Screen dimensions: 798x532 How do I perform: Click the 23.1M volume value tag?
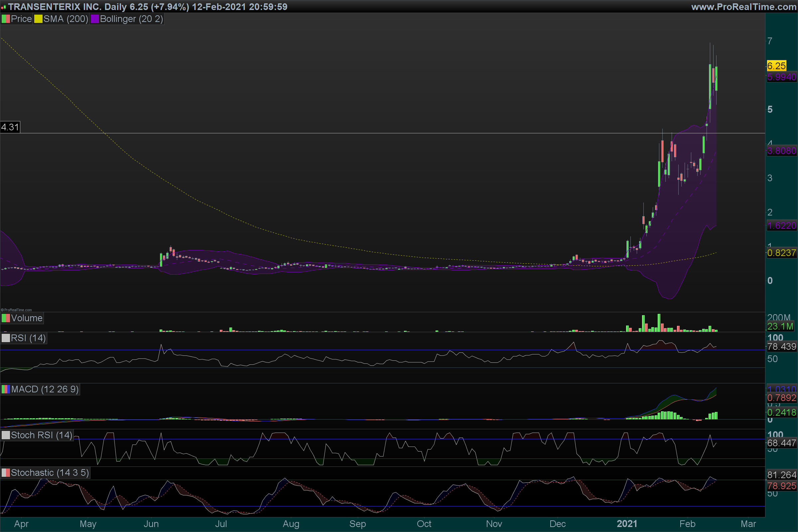[780, 327]
